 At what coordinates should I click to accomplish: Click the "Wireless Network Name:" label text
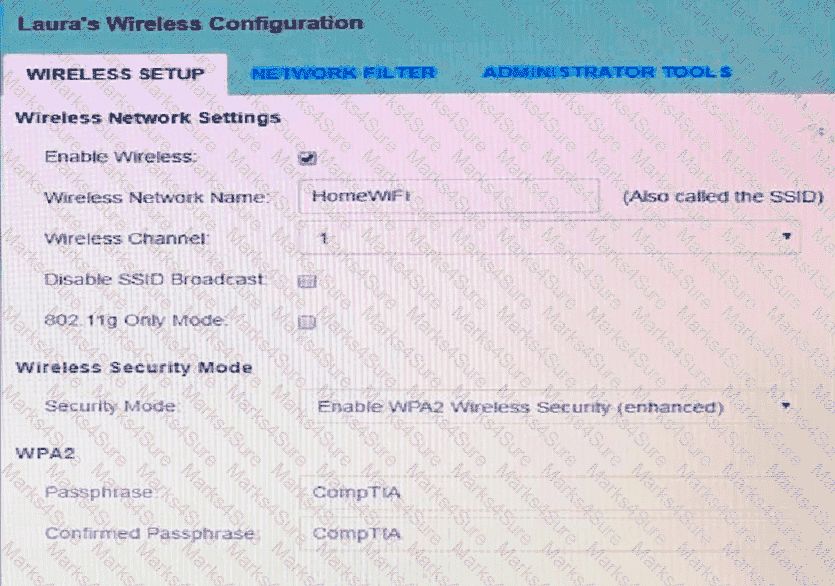coord(157,198)
